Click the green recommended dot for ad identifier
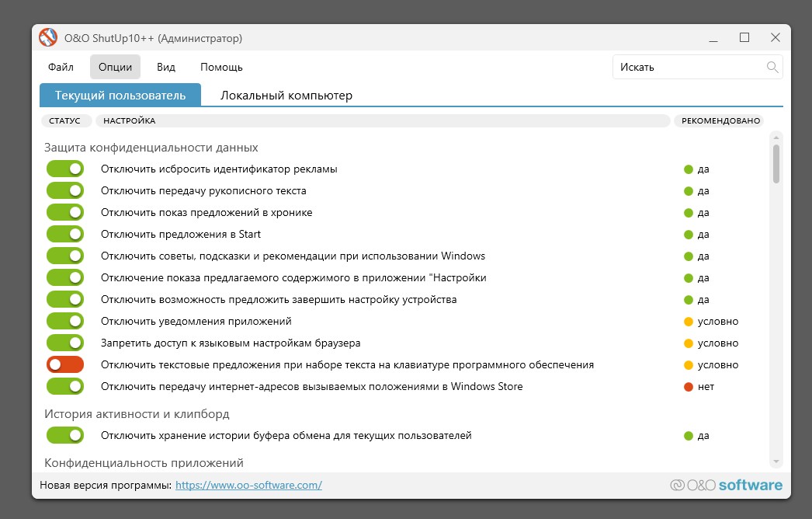 [688, 169]
